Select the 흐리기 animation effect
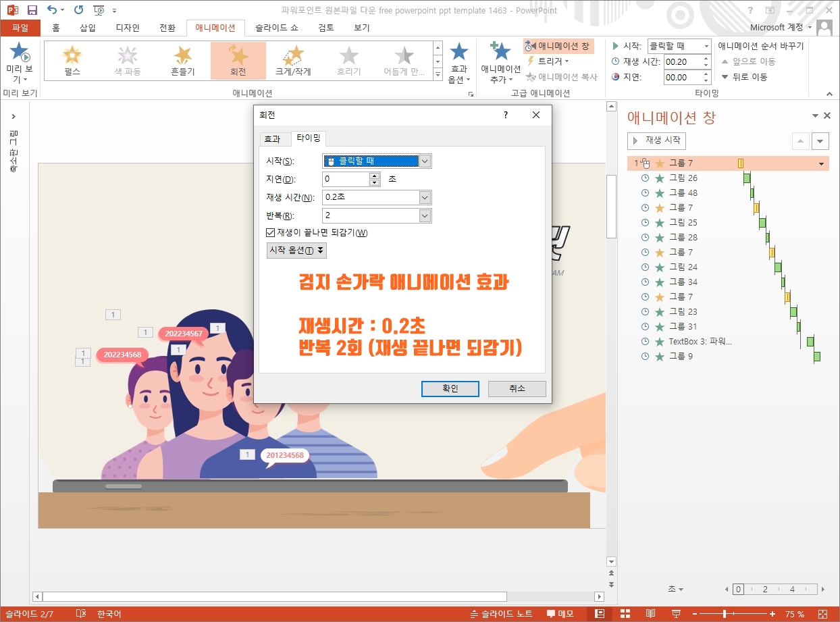 [348, 61]
